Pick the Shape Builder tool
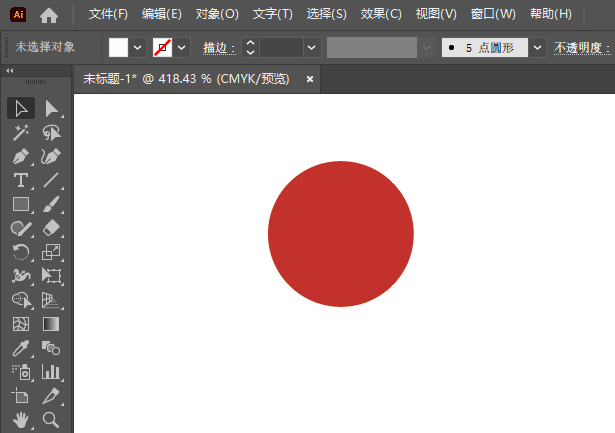 click(x=21, y=300)
